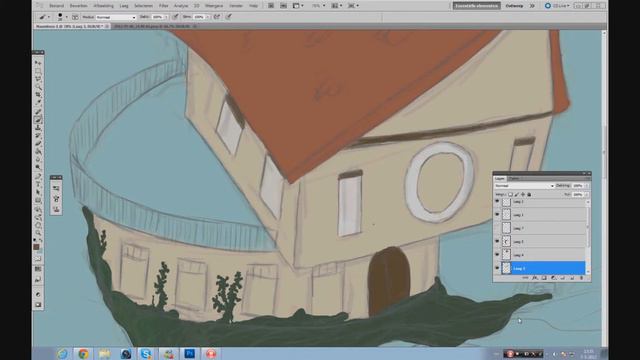
Task: Open the layer blend mode dropdown
Action: 524,186
